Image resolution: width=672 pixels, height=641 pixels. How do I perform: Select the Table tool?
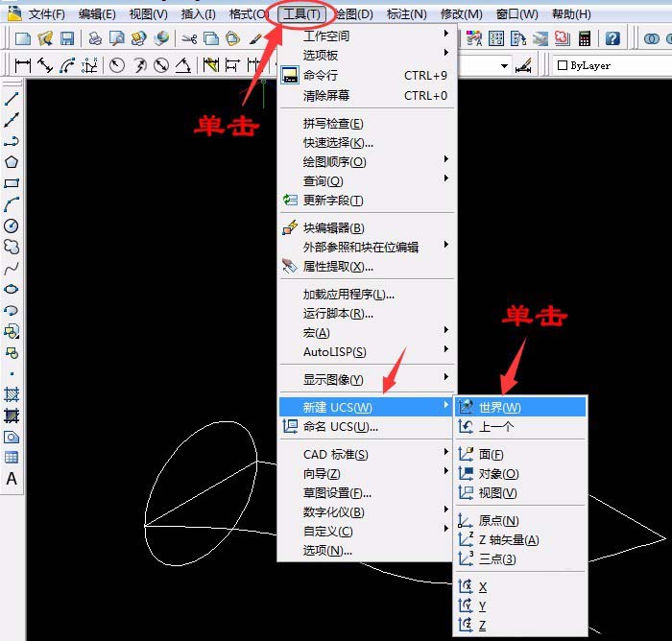coord(12,458)
